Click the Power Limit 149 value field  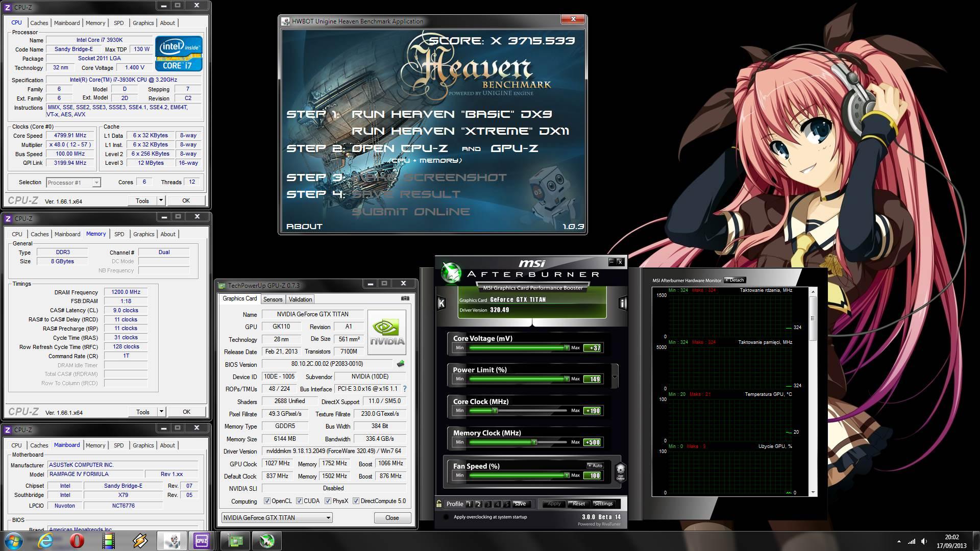tap(593, 379)
